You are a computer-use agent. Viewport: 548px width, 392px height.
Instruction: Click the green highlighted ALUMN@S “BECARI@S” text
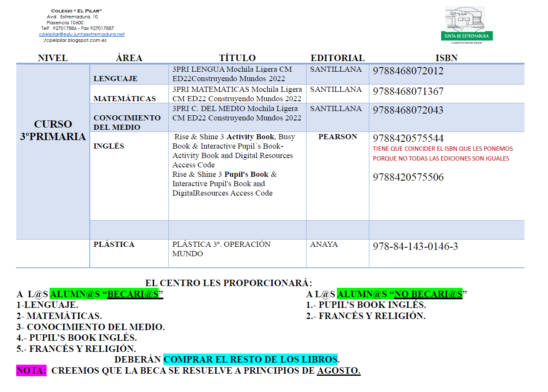[107, 294]
